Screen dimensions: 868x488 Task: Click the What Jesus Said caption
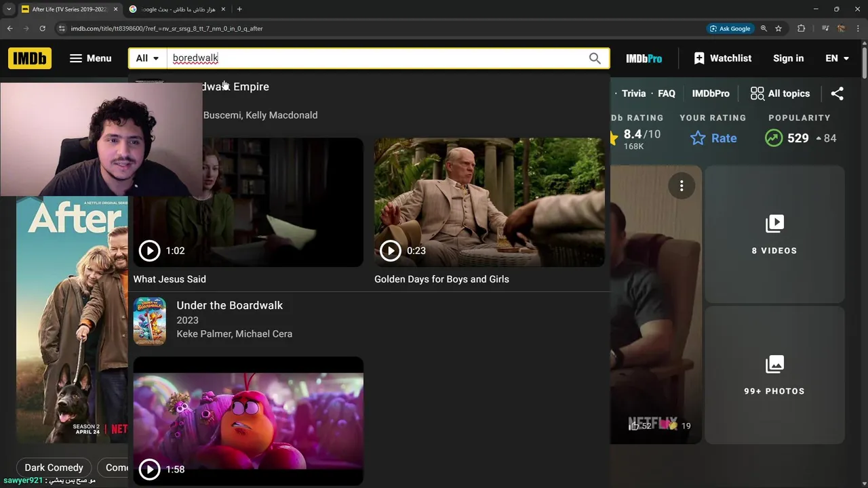[170, 279]
